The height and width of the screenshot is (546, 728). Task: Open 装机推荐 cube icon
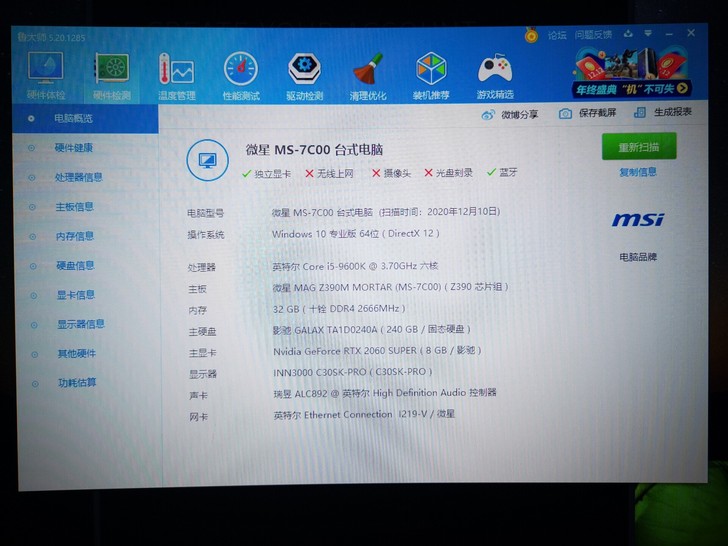click(x=431, y=76)
